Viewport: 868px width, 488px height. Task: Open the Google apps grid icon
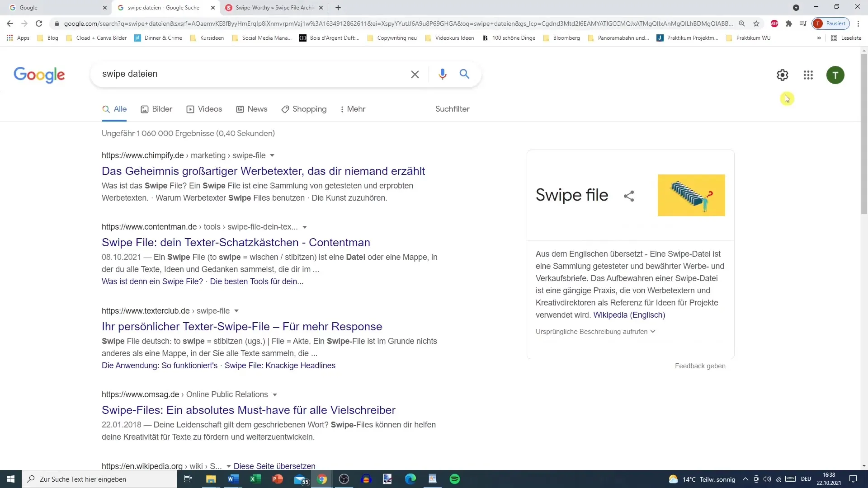click(x=808, y=75)
